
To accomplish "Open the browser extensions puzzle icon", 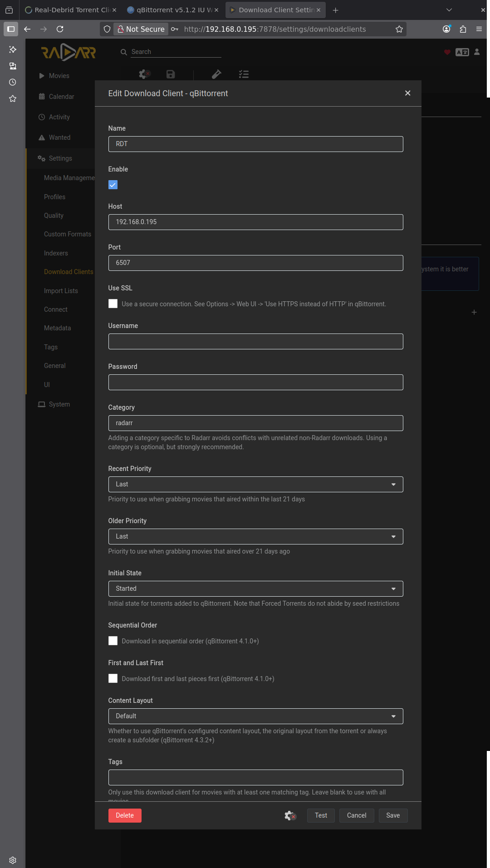I will coord(463,29).
